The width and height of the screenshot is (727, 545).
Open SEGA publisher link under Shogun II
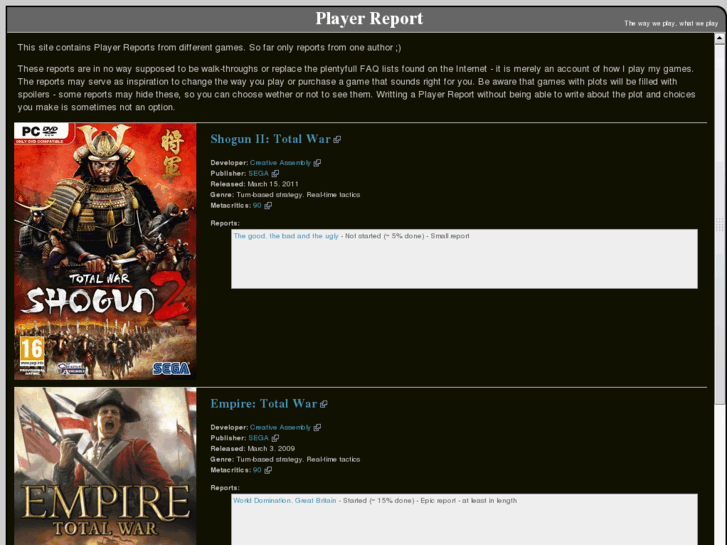(258, 173)
